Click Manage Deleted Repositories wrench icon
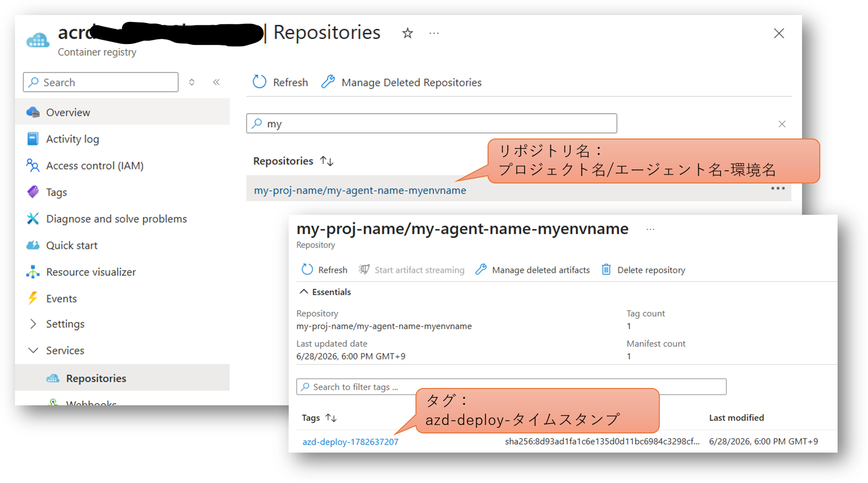This screenshot has height=483, width=868. pos(328,82)
